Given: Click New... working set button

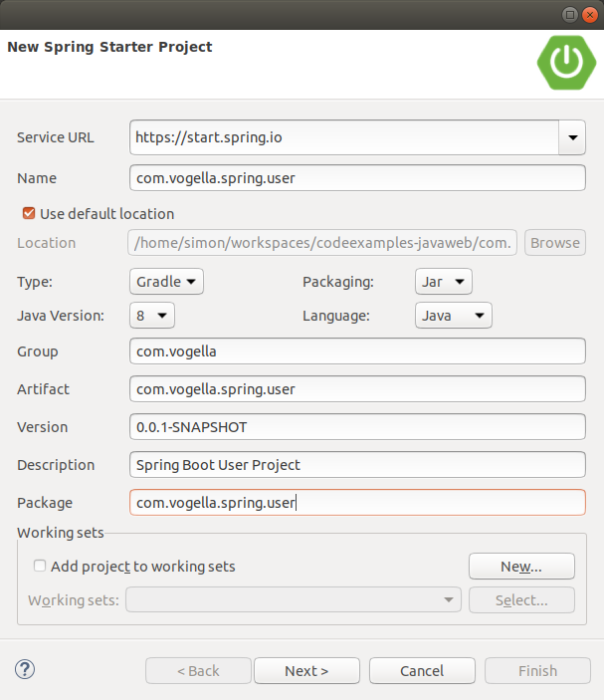Looking at the screenshot, I should tap(521, 566).
